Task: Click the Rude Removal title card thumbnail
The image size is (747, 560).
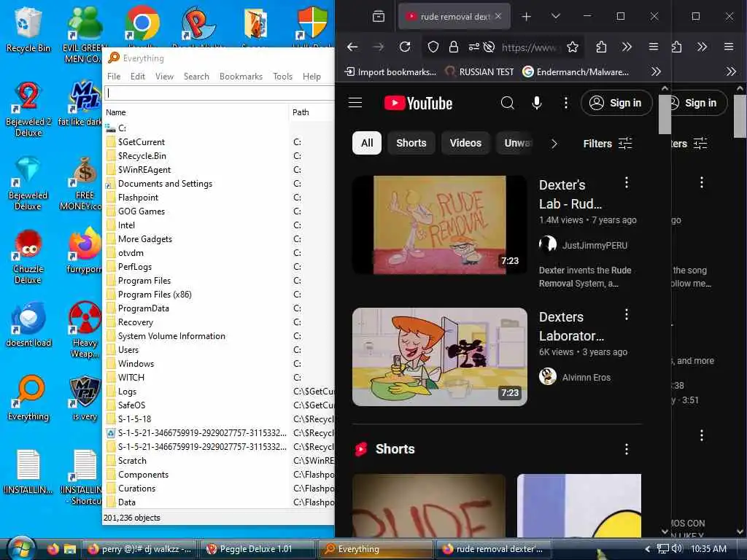Action: click(x=439, y=225)
